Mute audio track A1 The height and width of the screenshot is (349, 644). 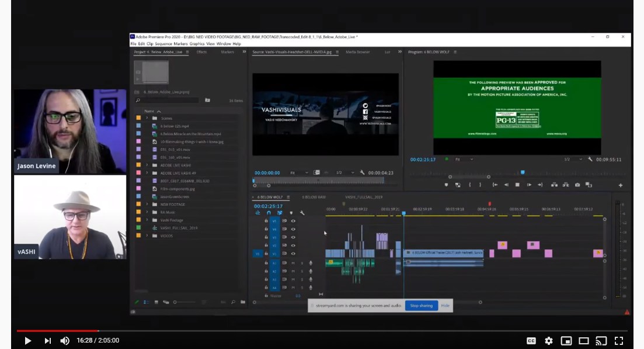tap(293, 263)
